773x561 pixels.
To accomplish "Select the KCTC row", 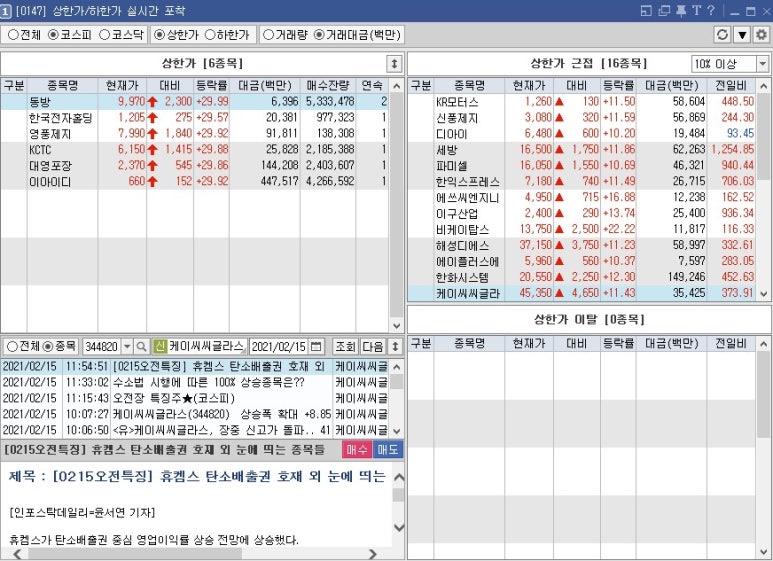I will [195, 149].
